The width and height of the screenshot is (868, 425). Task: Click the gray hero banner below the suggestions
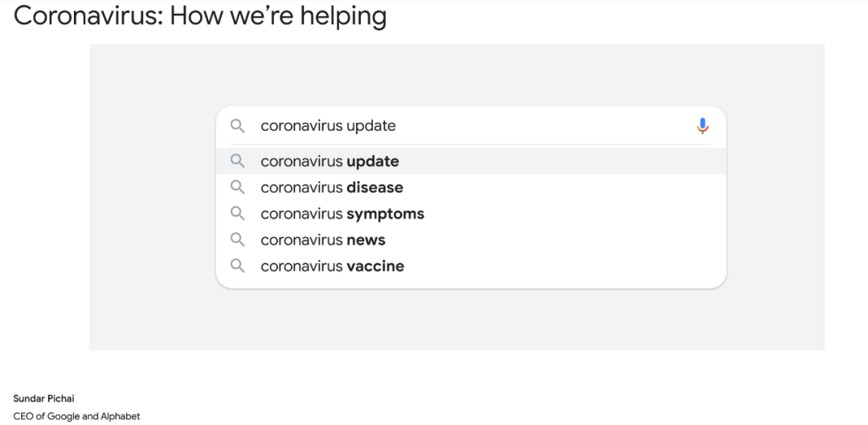[x=457, y=320]
